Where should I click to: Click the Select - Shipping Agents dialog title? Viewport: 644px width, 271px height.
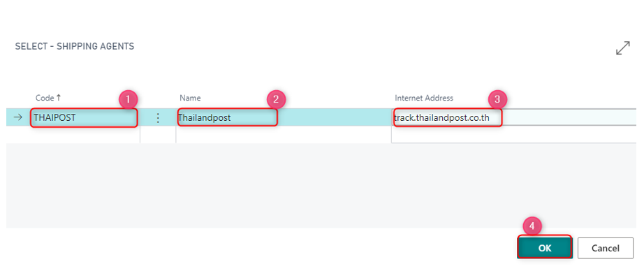tap(75, 46)
